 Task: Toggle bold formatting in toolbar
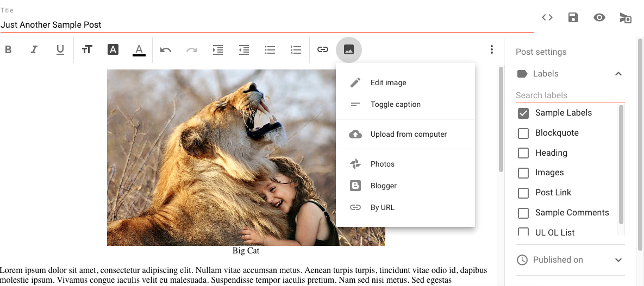pos(8,50)
